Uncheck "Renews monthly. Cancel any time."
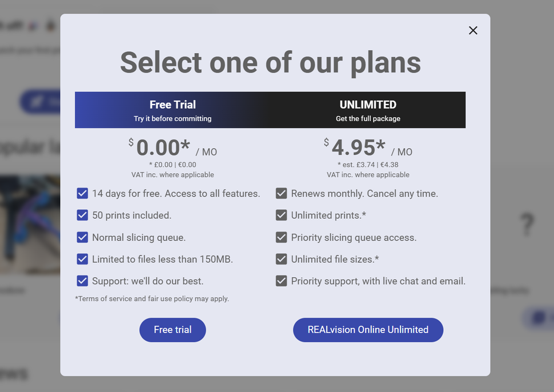 281,193
